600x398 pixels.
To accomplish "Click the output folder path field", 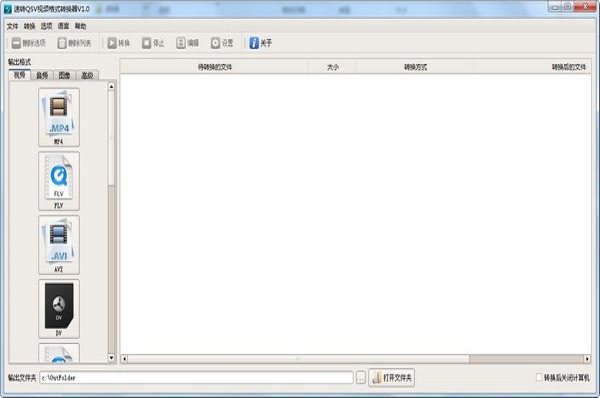I will pos(196,378).
